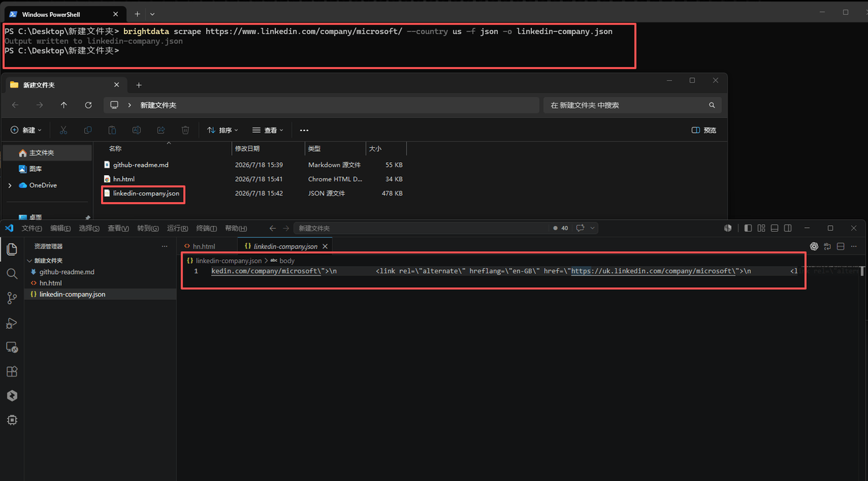The height and width of the screenshot is (481, 868).
Task: Open Source Control view in VS Code
Action: pos(12,298)
